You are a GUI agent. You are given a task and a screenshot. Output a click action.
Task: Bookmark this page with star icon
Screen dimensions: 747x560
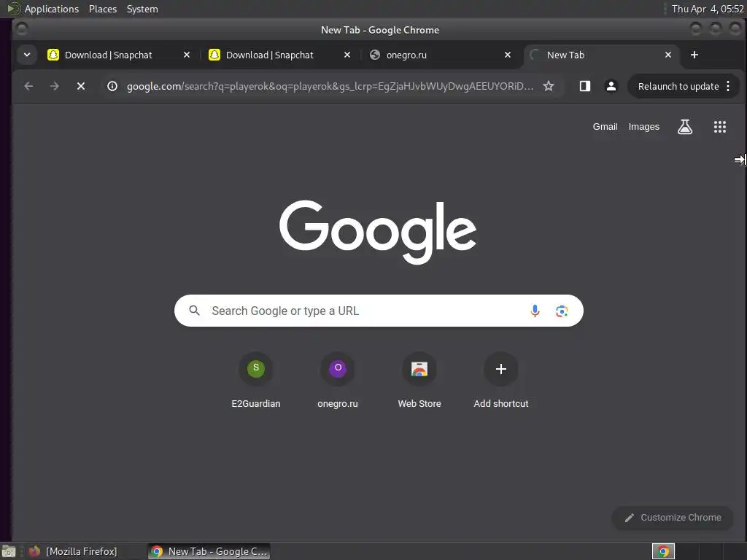click(549, 86)
